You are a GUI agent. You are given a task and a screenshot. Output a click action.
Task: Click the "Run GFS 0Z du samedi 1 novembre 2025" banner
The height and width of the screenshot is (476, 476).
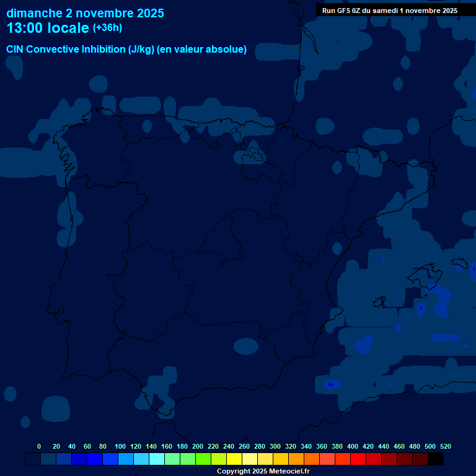(x=390, y=11)
